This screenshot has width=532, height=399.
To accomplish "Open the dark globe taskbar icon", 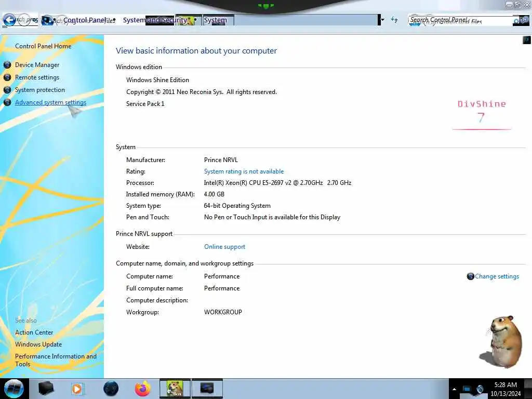I will [x=111, y=389].
